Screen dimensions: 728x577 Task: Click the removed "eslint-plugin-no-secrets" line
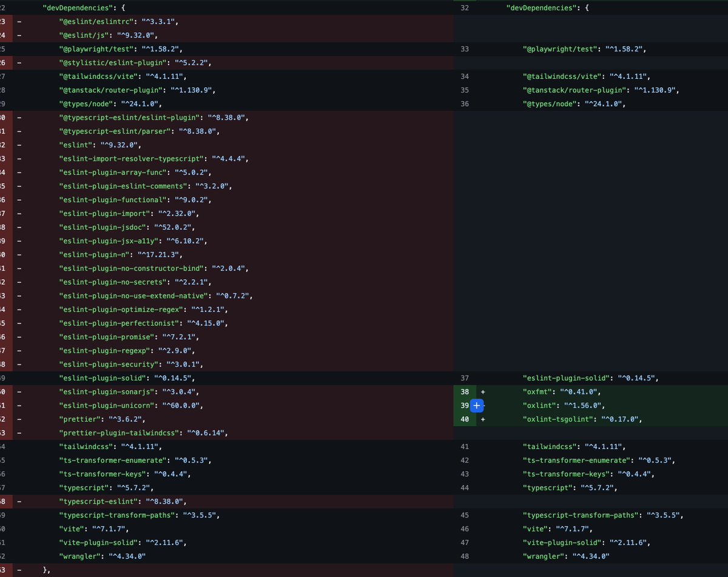[x=227, y=282]
